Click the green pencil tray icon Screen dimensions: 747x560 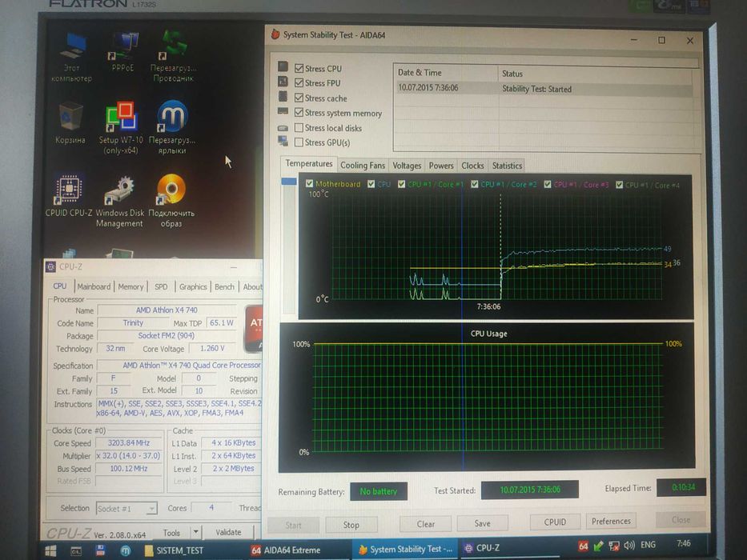(x=599, y=546)
